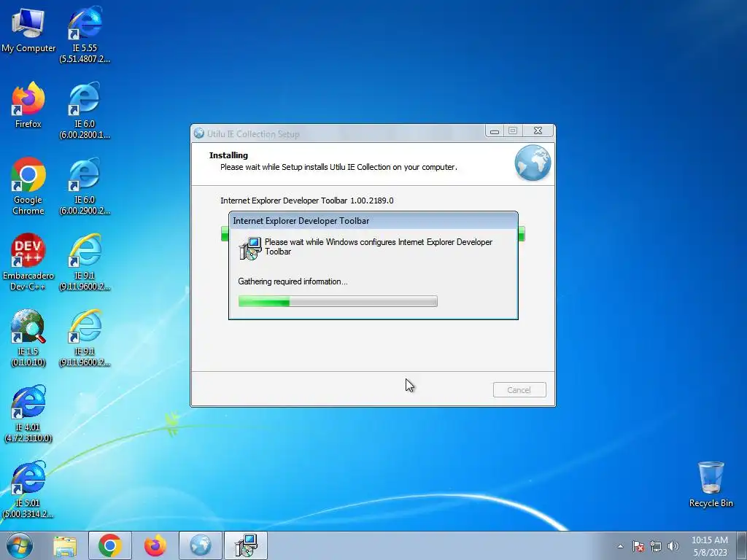The width and height of the screenshot is (747, 560).
Task: Click the "Gathering required information..." status text
Action: (293, 281)
